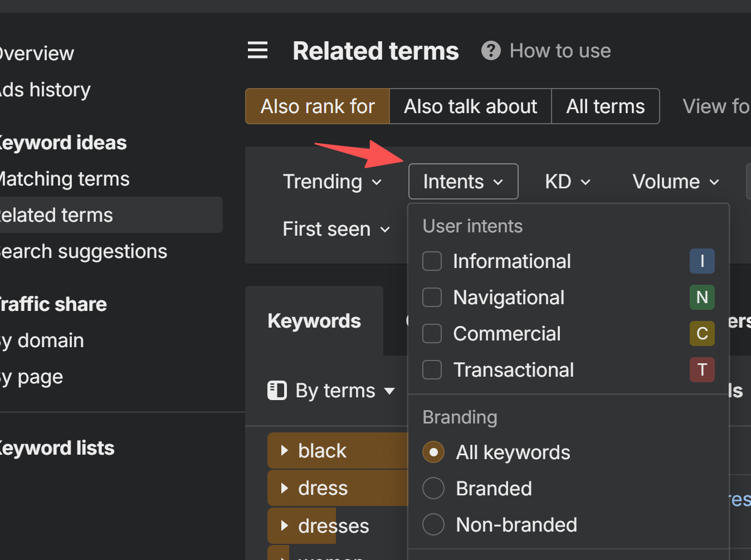
Task: Expand the Volume filter dropdown
Action: click(675, 182)
